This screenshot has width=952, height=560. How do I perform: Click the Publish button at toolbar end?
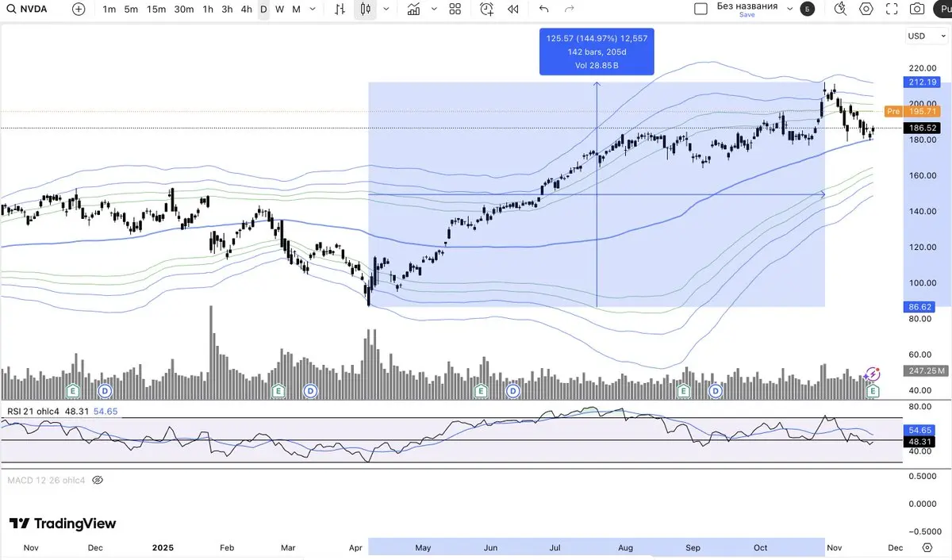pyautogui.click(x=942, y=10)
